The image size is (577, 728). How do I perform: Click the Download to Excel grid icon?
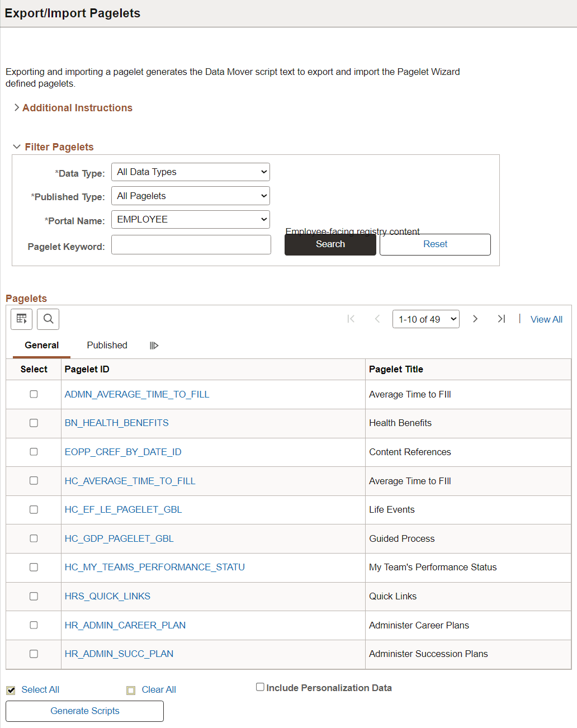21,319
